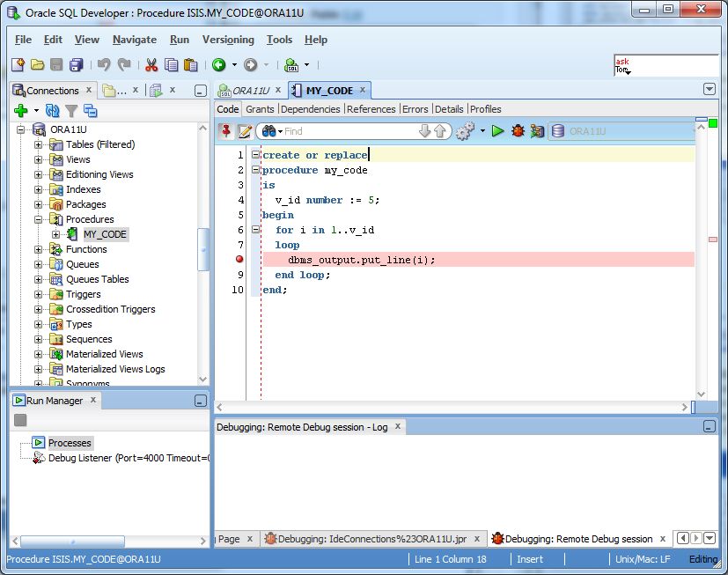Image resolution: width=728 pixels, height=575 pixels.
Task: Click the Undo toolbar icon
Action: [104, 65]
